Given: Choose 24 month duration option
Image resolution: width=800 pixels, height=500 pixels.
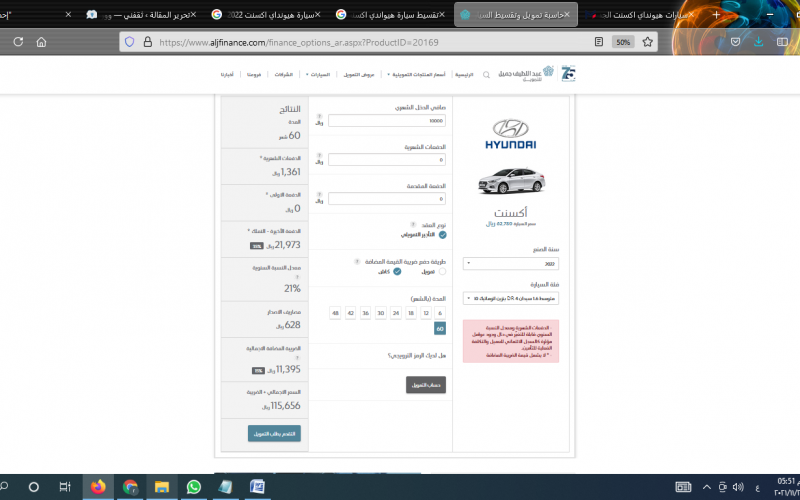Looking at the screenshot, I should pyautogui.click(x=395, y=313).
